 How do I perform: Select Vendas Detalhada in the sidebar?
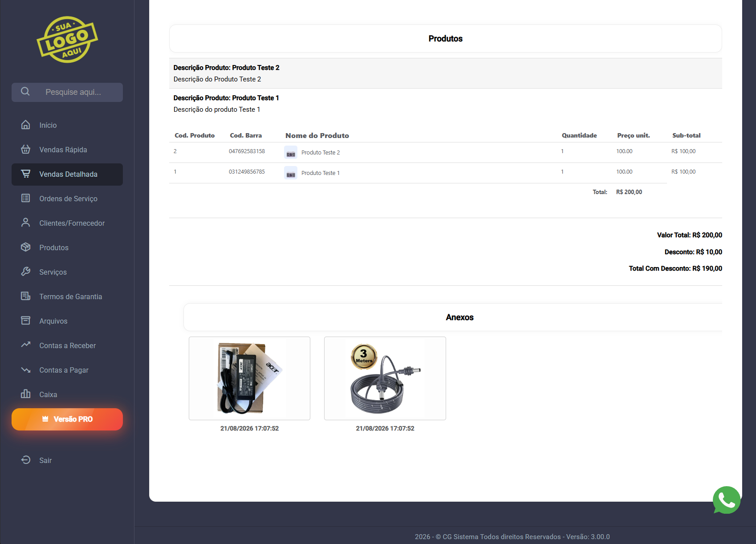point(67,174)
